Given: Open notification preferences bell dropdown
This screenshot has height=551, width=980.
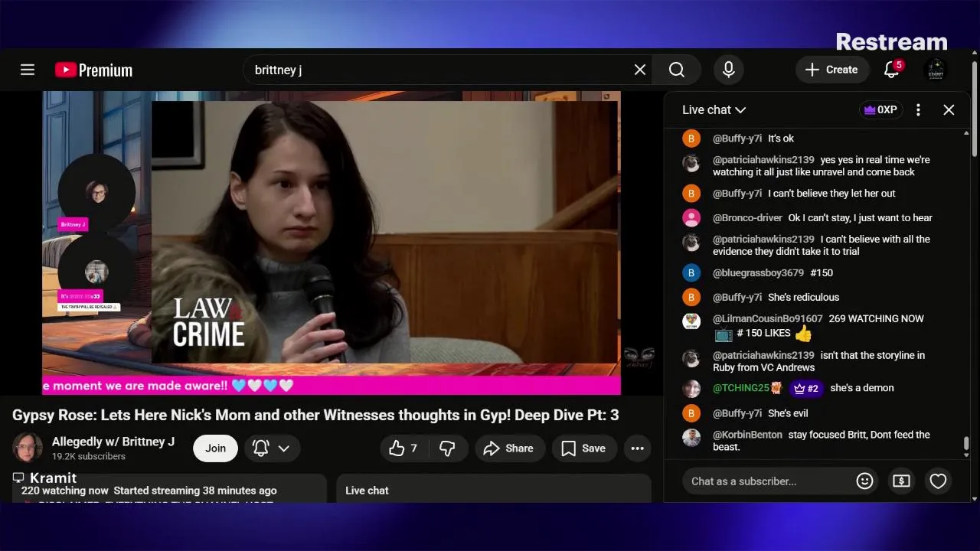Looking at the screenshot, I should (272, 448).
